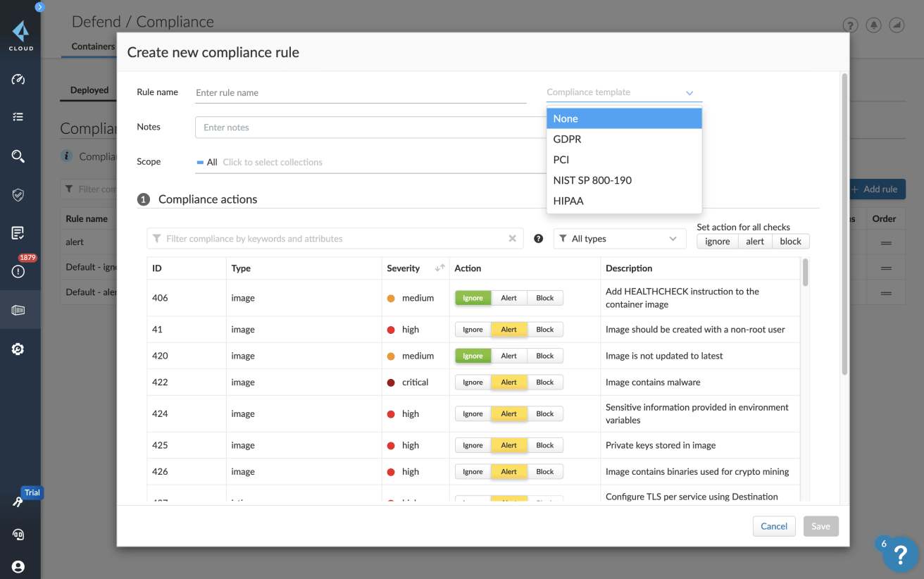The height and width of the screenshot is (579, 924).
Task: Click the Rule name input field
Action: click(x=361, y=93)
